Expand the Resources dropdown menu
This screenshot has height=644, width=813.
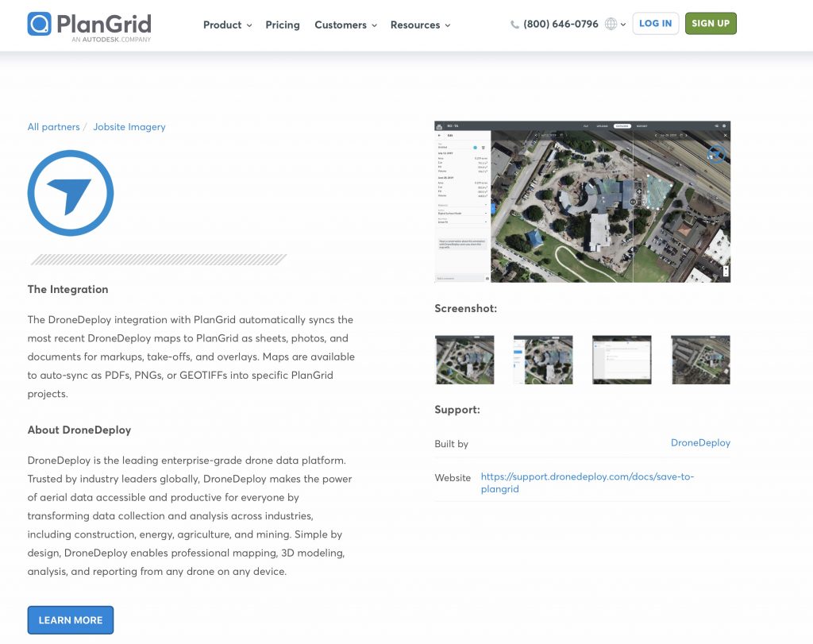click(421, 25)
